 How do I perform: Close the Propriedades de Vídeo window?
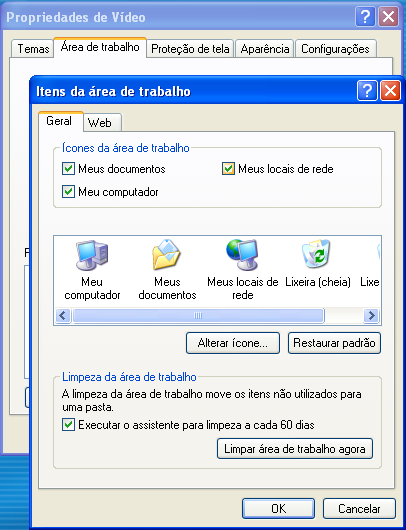coord(388,16)
